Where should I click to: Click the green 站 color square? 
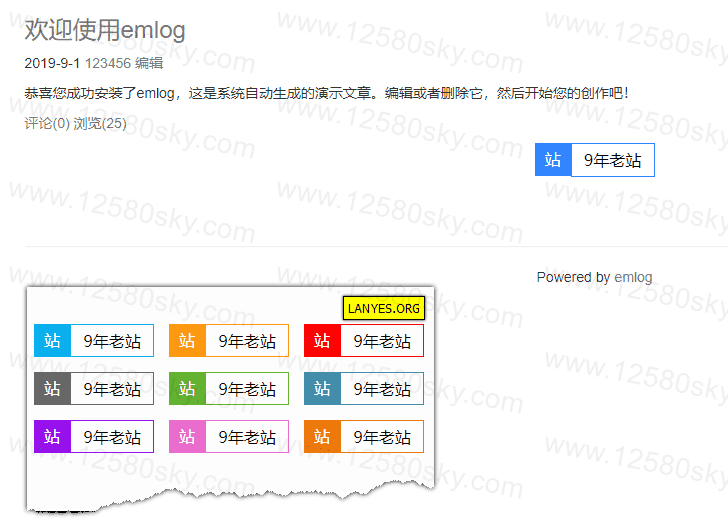click(x=187, y=389)
